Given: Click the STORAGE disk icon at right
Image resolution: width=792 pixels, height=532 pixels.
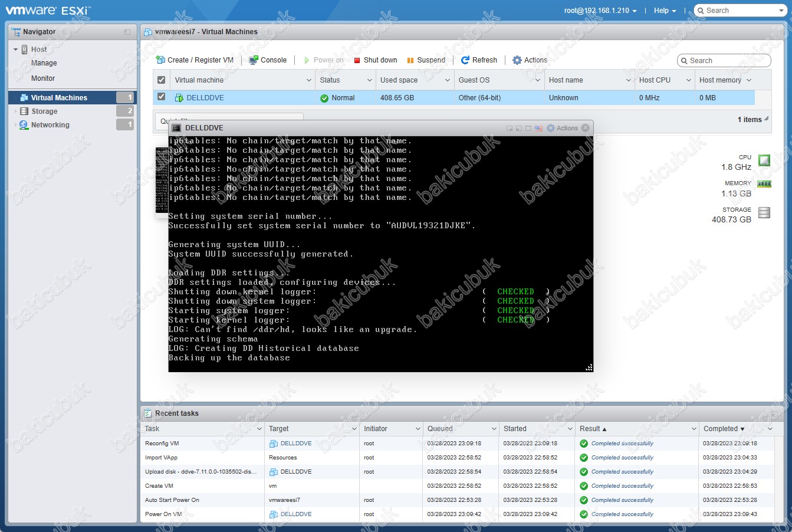Looking at the screenshot, I should click(764, 213).
